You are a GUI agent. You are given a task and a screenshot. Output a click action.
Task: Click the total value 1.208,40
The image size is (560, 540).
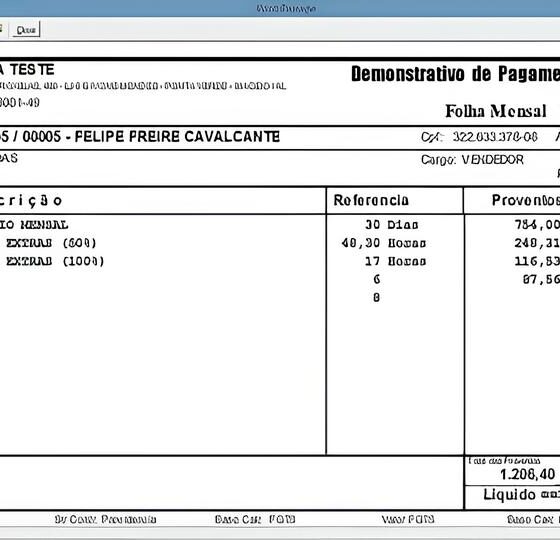point(528,474)
